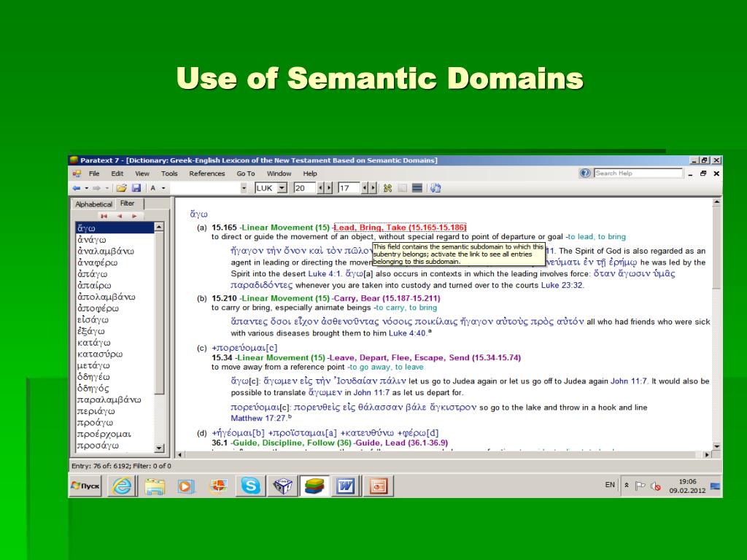Open the +πορεύομαι[c] cross-reference

[244, 348]
